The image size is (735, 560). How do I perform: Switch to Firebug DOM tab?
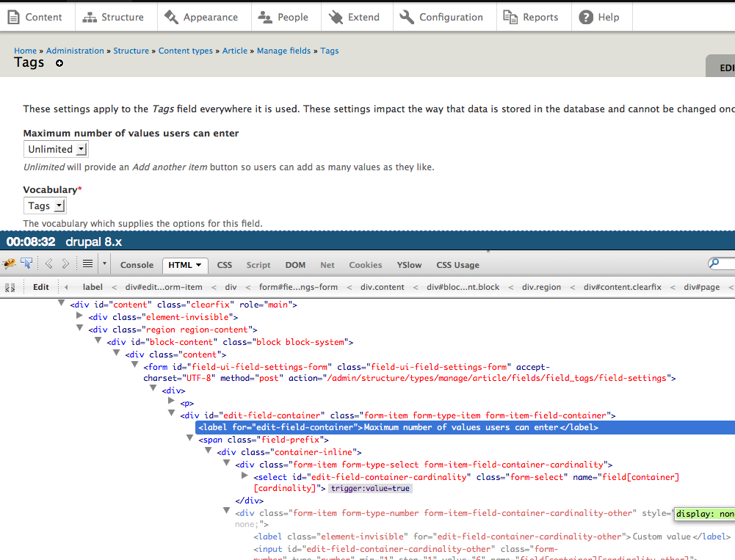click(x=295, y=265)
